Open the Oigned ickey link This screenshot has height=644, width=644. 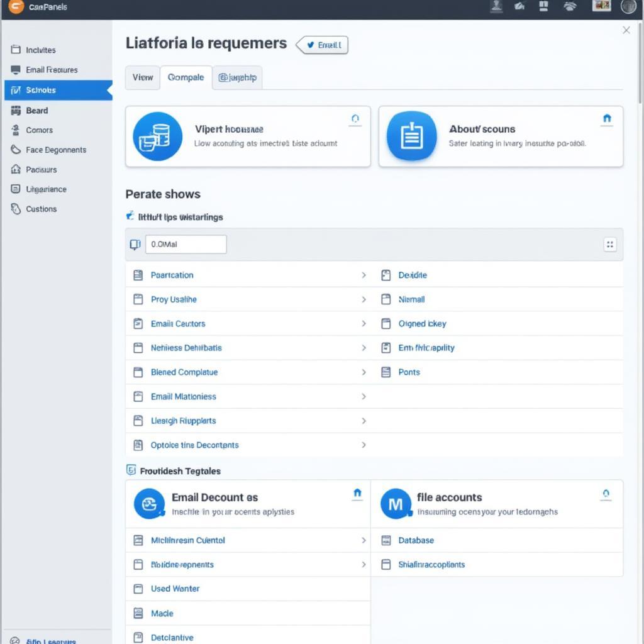tap(422, 324)
